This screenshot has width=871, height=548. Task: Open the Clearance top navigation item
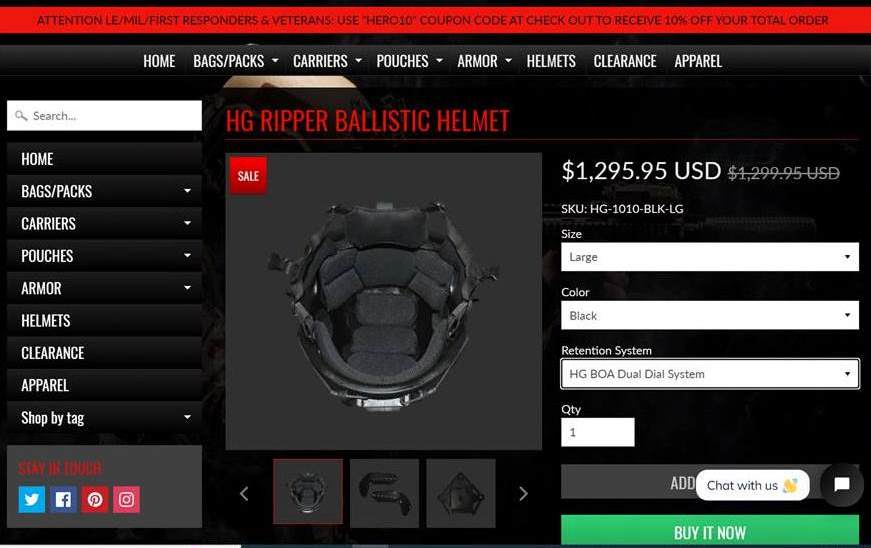[x=625, y=61]
